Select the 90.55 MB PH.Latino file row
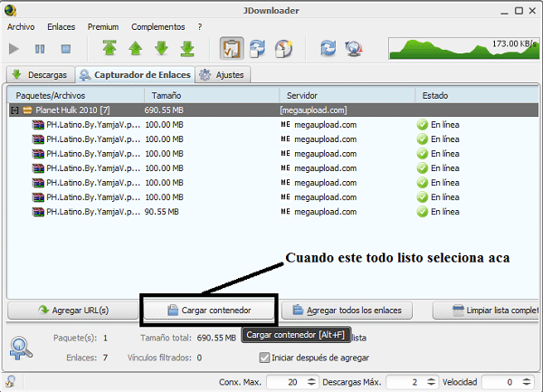This screenshot has width=543, height=392. coord(273,212)
